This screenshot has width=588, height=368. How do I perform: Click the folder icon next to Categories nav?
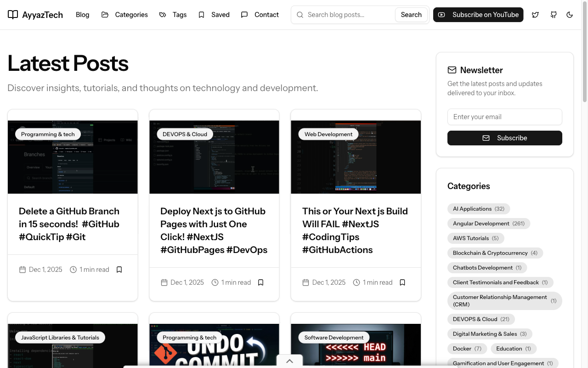[105, 14]
